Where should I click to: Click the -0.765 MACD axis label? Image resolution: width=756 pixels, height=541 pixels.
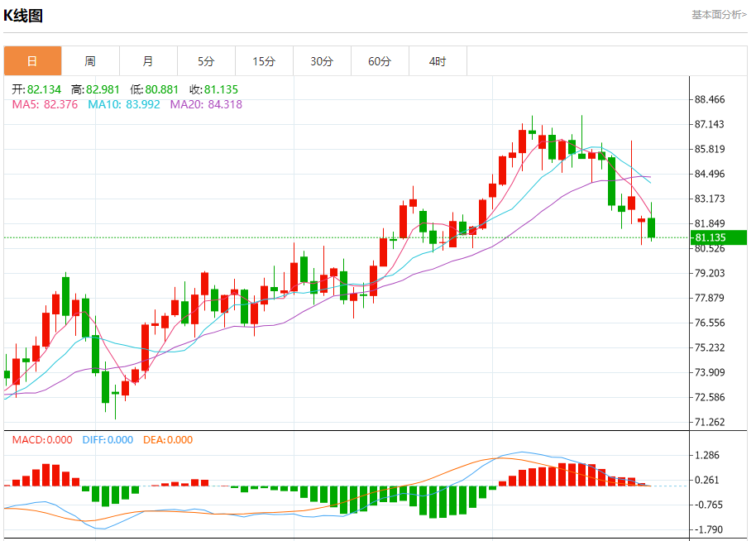click(707, 505)
